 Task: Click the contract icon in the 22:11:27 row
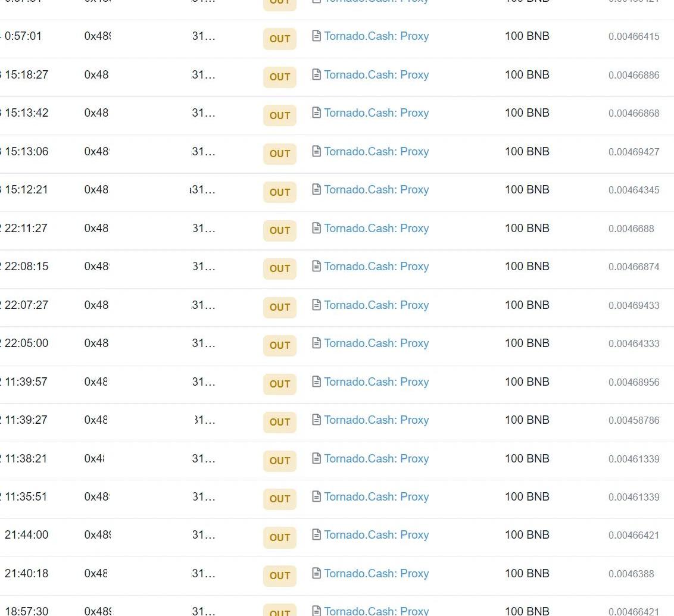click(316, 228)
